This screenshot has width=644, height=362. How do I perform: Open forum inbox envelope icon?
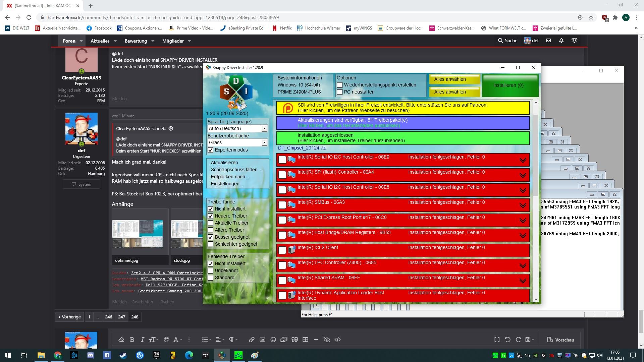[x=548, y=41]
